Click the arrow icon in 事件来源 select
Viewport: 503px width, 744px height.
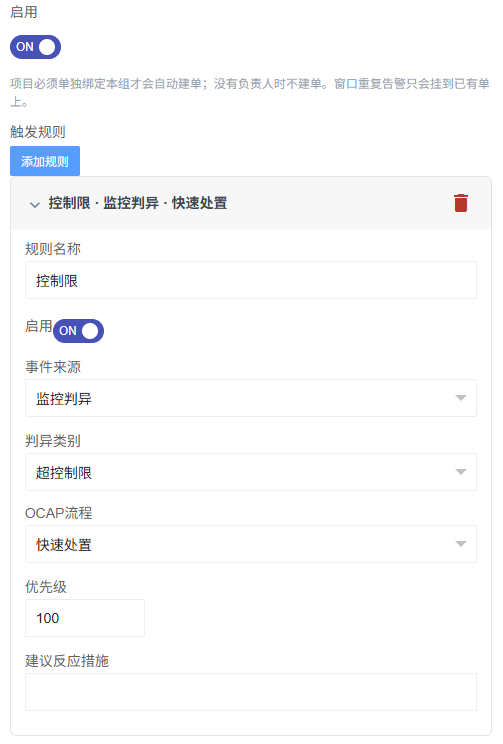[460, 398]
